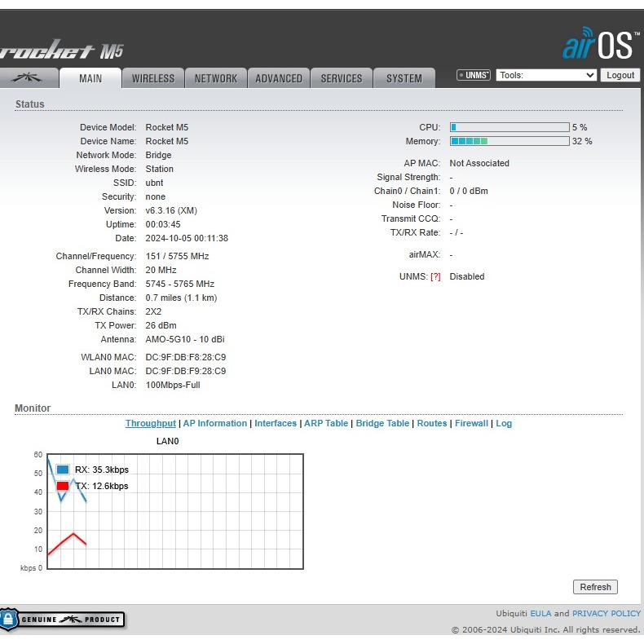Switch to the MAIN tab
This screenshot has height=644, width=644.
click(x=90, y=78)
